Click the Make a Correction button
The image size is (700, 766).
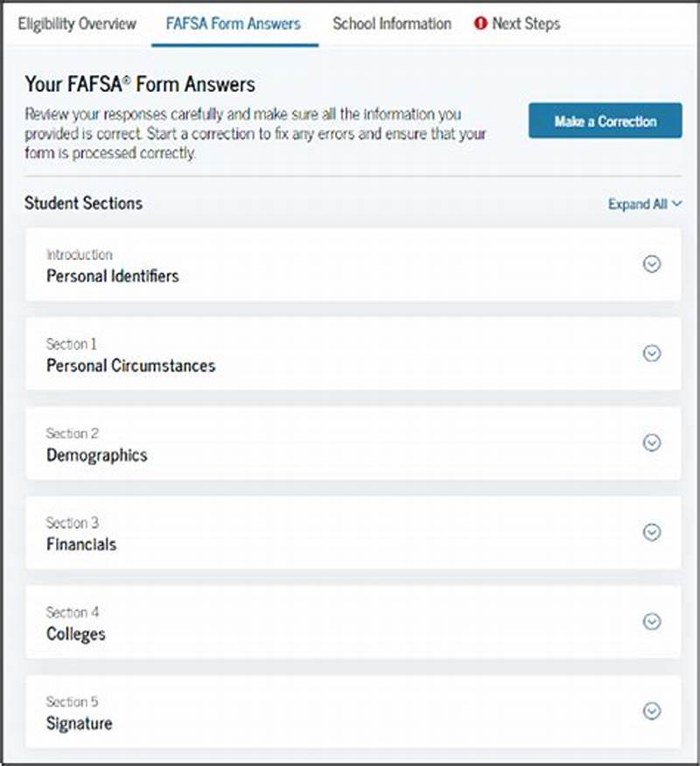(x=605, y=121)
